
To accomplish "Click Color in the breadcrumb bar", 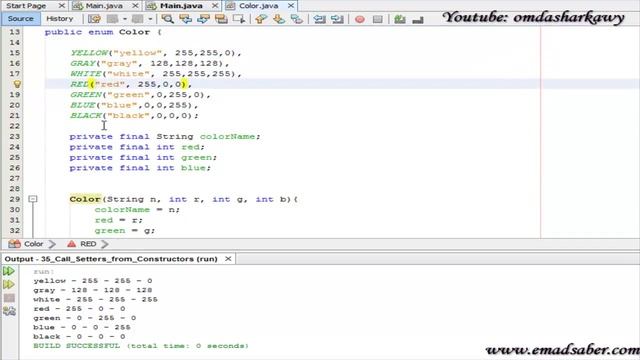I will click(x=33, y=244).
